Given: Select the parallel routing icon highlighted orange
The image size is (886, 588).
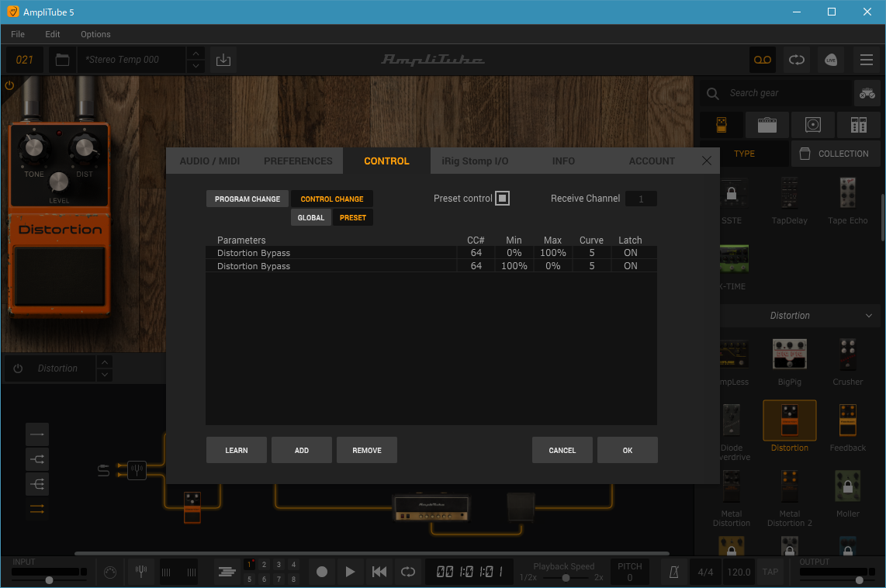Looking at the screenshot, I should pyautogui.click(x=37, y=510).
